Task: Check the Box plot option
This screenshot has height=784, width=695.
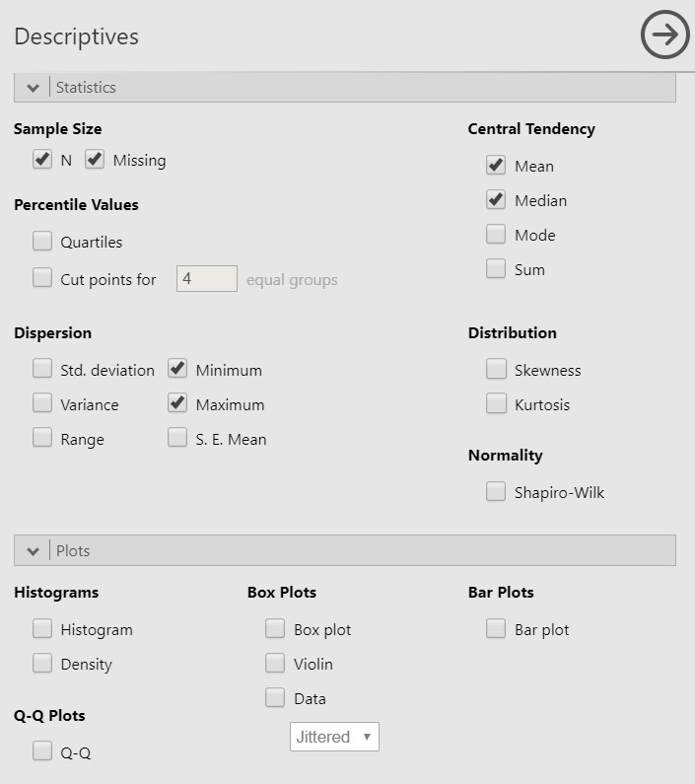Action: [x=275, y=628]
